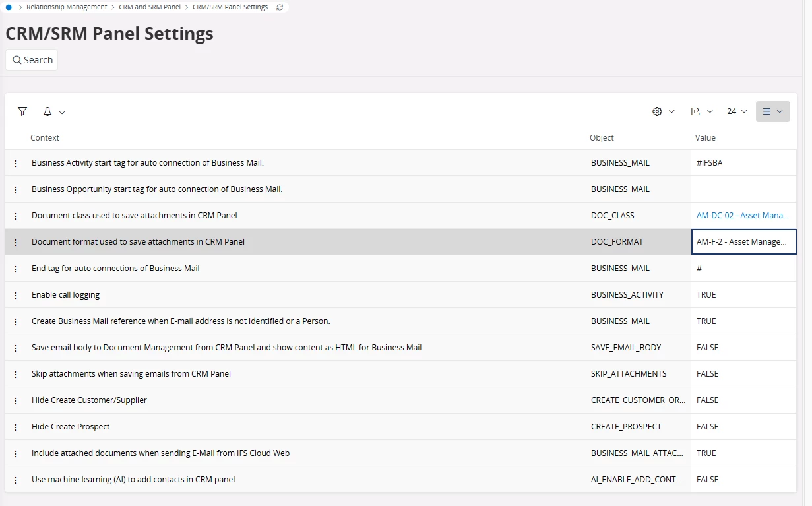The image size is (812, 506).
Task: Open the AM-DC-02 Asset Management link
Action: [742, 216]
